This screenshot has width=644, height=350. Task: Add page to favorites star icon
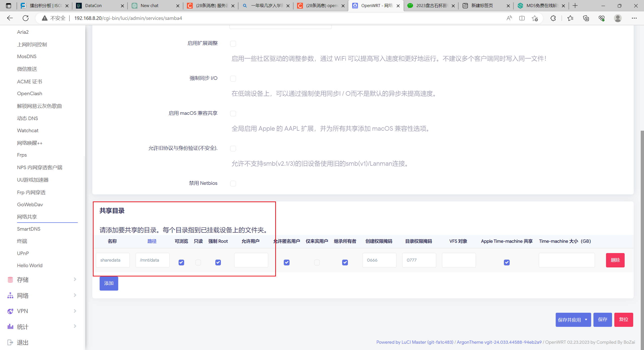point(535,18)
